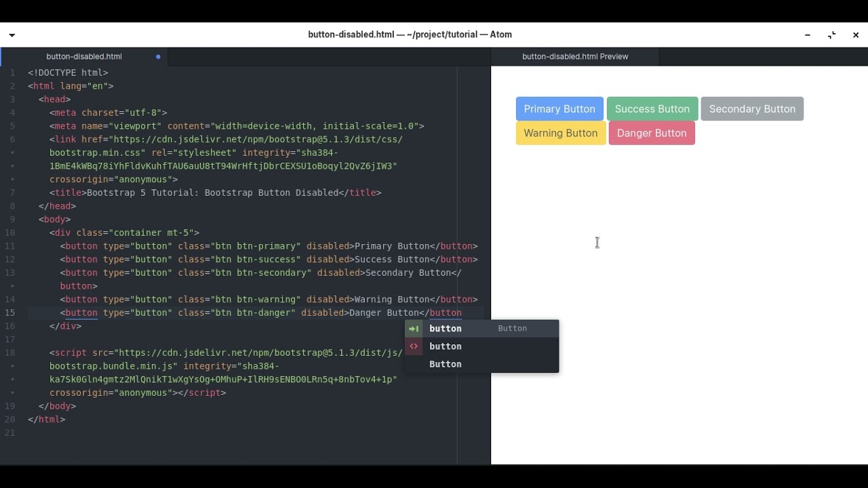868x488 pixels.
Task: Click the title text 'Bootstrap 5 Tutorial: Bootstrap Button Disabled'
Action: click(x=212, y=192)
